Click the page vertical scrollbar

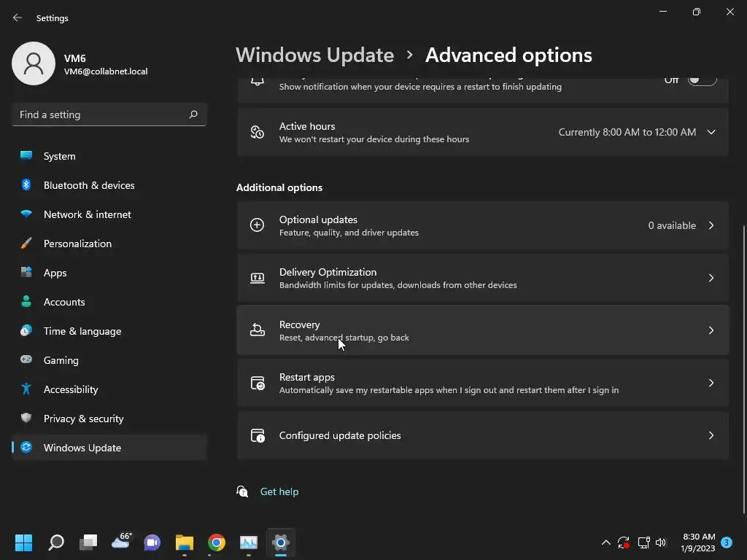[x=743, y=369]
